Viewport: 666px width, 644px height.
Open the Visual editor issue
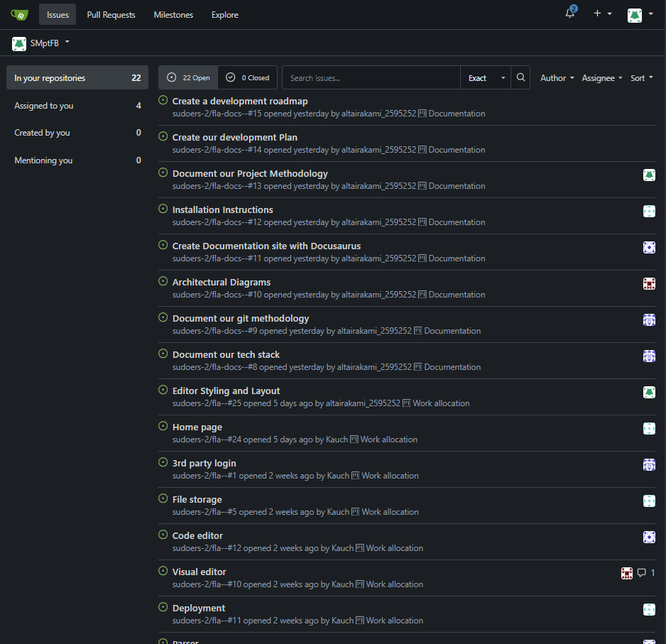[x=200, y=572]
